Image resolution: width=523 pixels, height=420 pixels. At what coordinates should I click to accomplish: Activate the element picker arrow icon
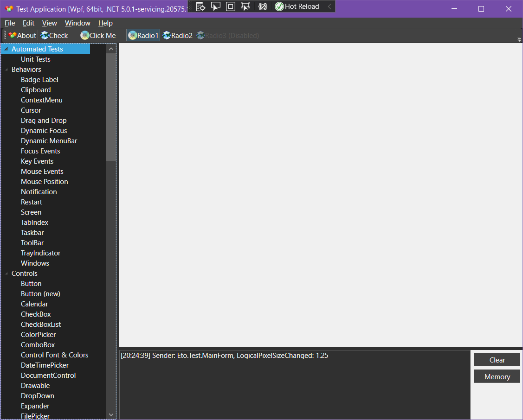pos(216,6)
